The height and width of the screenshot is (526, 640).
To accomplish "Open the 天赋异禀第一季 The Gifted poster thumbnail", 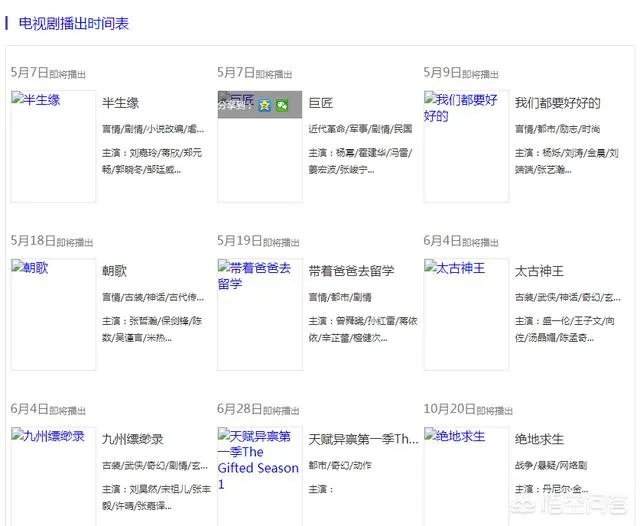I will (260, 476).
